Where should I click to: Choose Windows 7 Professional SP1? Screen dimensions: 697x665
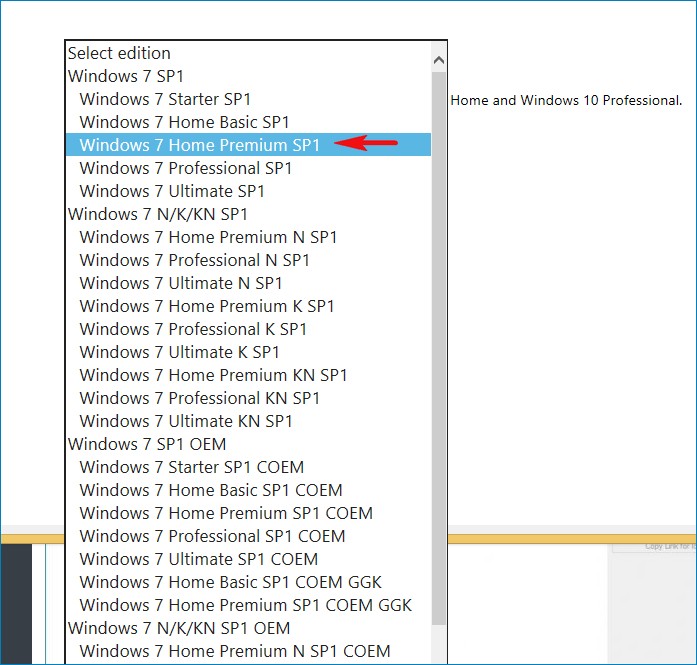tap(248, 168)
